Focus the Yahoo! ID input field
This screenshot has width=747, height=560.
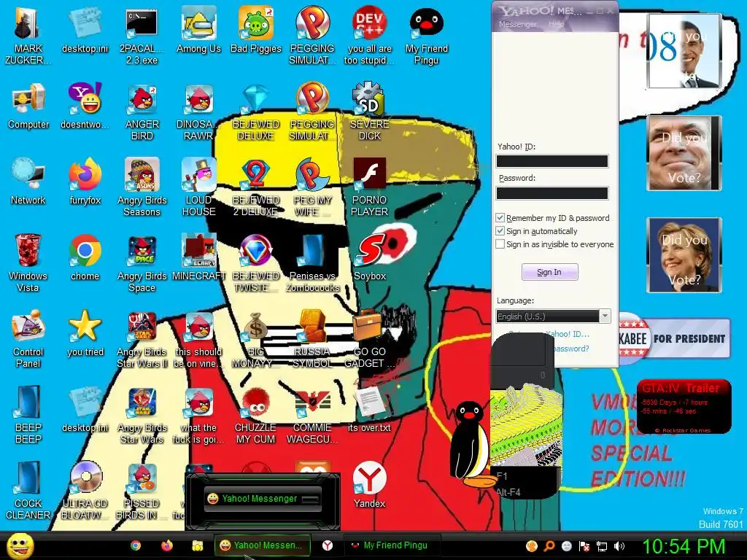[552, 161]
